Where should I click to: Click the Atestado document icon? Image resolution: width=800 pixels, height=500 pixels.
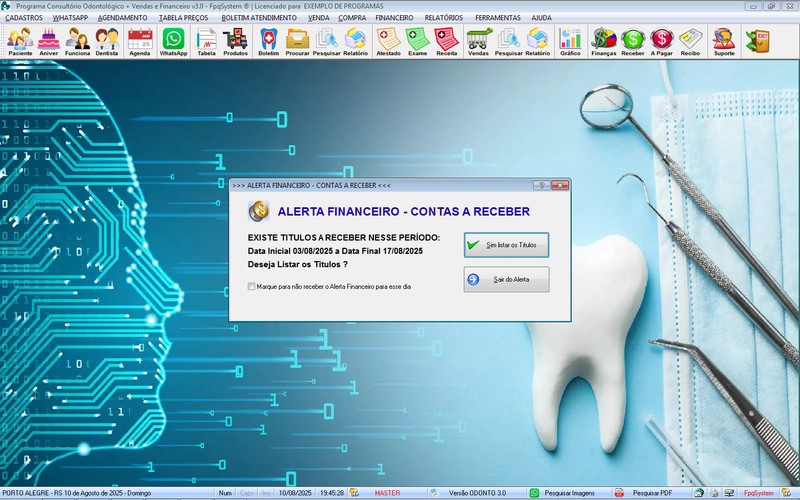pos(388,41)
